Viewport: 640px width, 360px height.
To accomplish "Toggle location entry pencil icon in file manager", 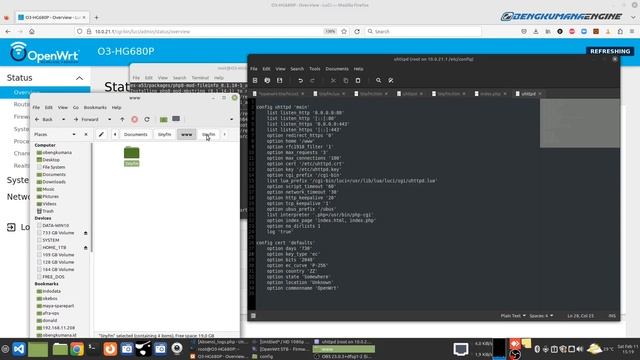I will (101, 134).
